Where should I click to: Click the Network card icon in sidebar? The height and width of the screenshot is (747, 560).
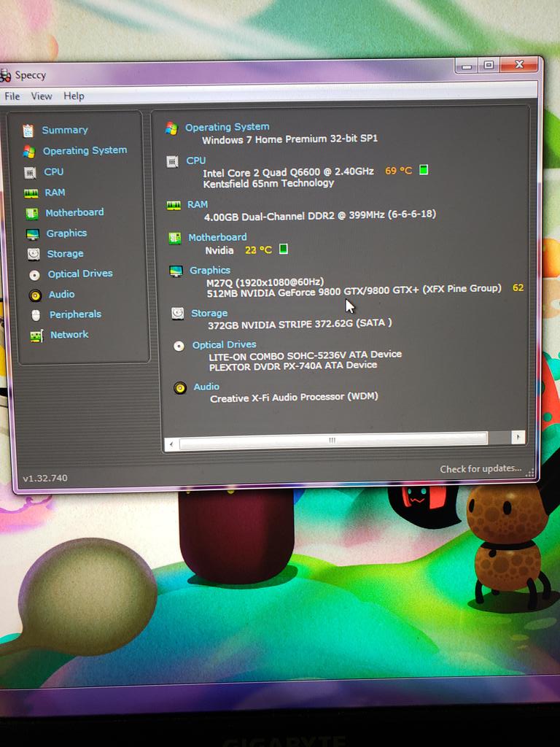click(36, 336)
